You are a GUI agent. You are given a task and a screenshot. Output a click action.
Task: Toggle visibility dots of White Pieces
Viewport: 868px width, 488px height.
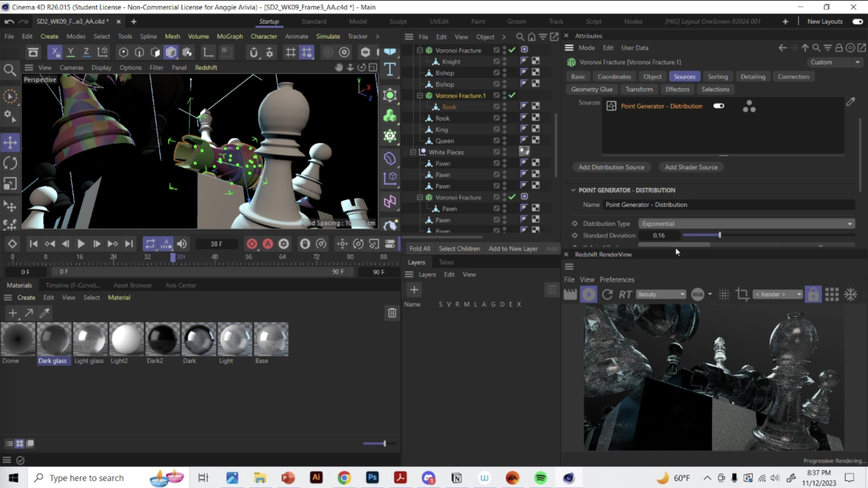coord(504,152)
